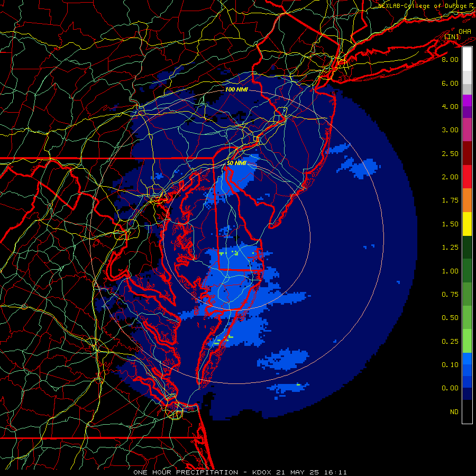This screenshot has width=476, height=476.
Task: Click the "ND" legend label
Action: pyautogui.click(x=454, y=412)
